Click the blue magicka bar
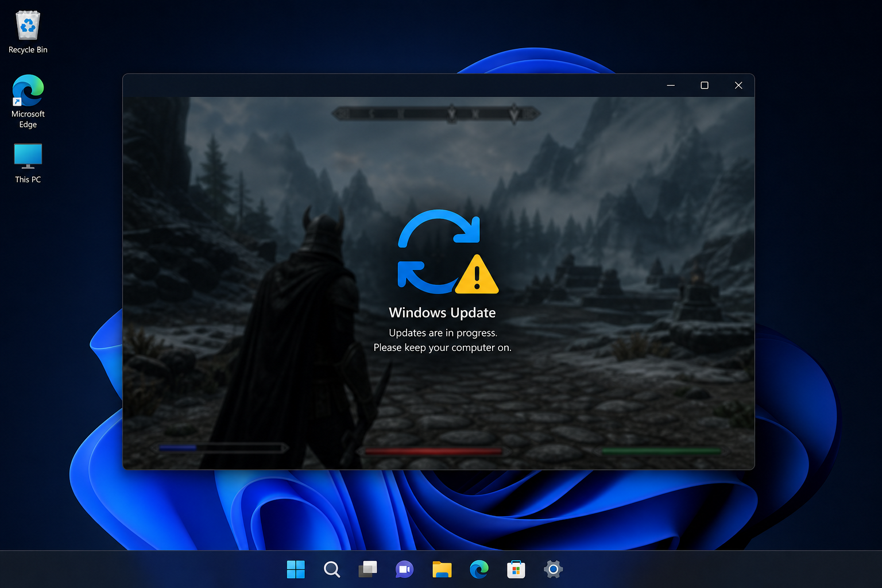 pos(223,448)
